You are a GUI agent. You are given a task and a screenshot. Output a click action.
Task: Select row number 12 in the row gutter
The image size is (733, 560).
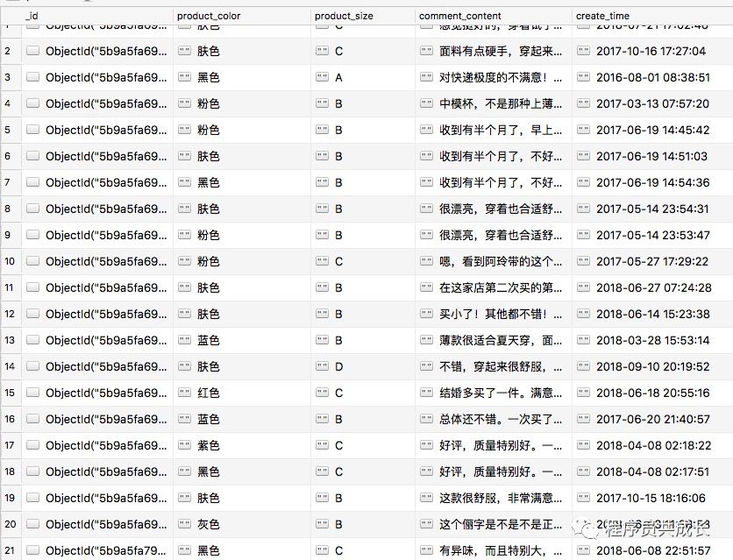(10, 314)
